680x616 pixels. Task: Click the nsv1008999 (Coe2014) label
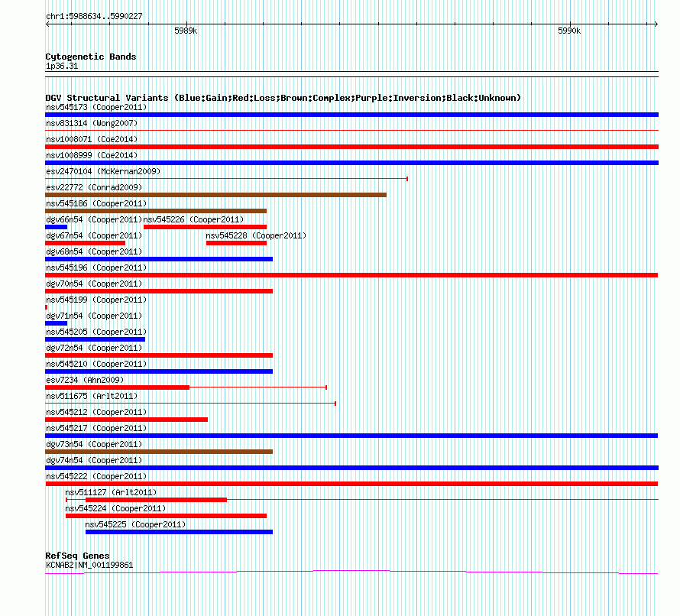[92, 155]
